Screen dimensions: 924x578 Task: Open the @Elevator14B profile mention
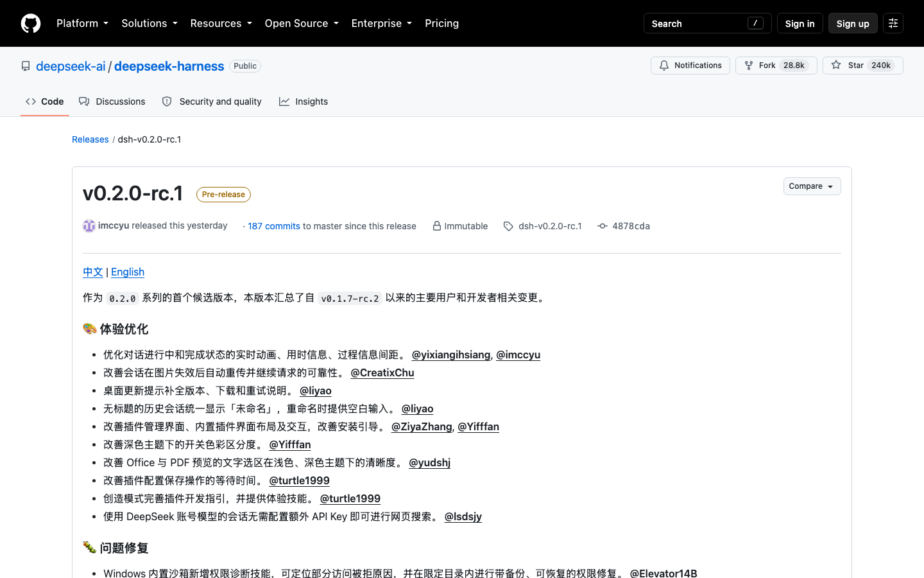point(663,573)
